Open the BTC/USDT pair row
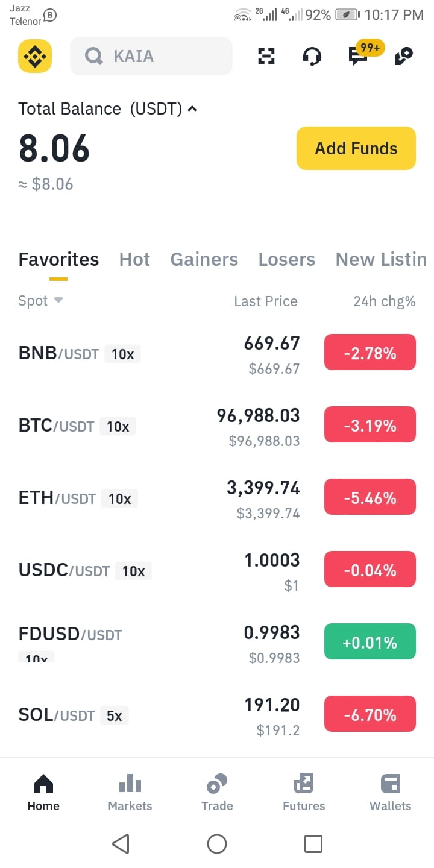 [217, 427]
